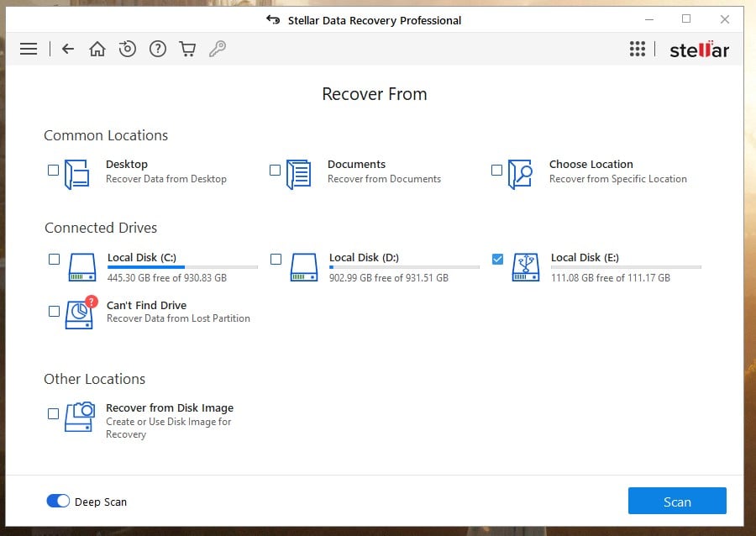Click the Can't Find Drive icon
The height and width of the screenshot is (536, 756).
click(x=81, y=313)
